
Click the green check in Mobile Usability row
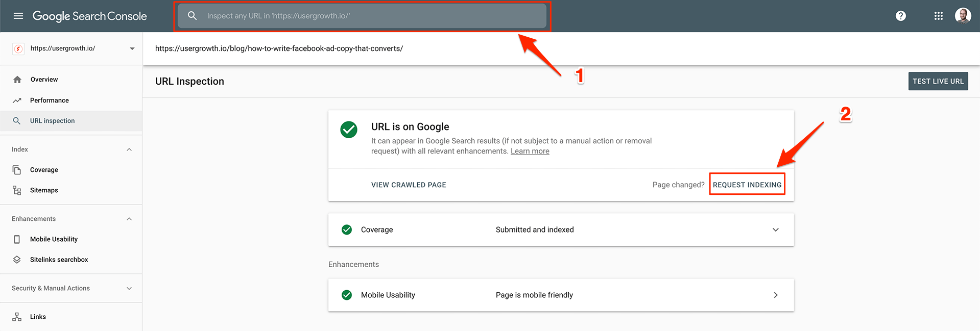(x=347, y=295)
